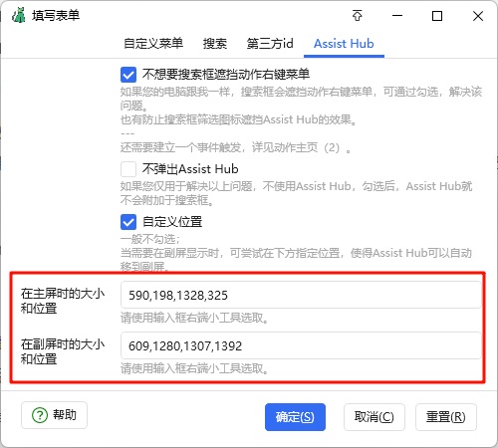
Task: Open the 搜索 tab
Action: 215,44
